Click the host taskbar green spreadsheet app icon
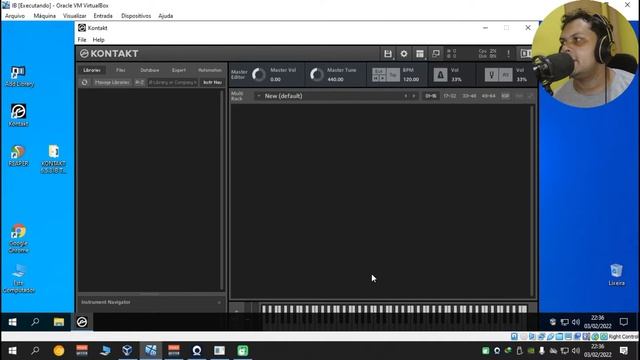This screenshot has height=360, width=640. [x=243, y=351]
